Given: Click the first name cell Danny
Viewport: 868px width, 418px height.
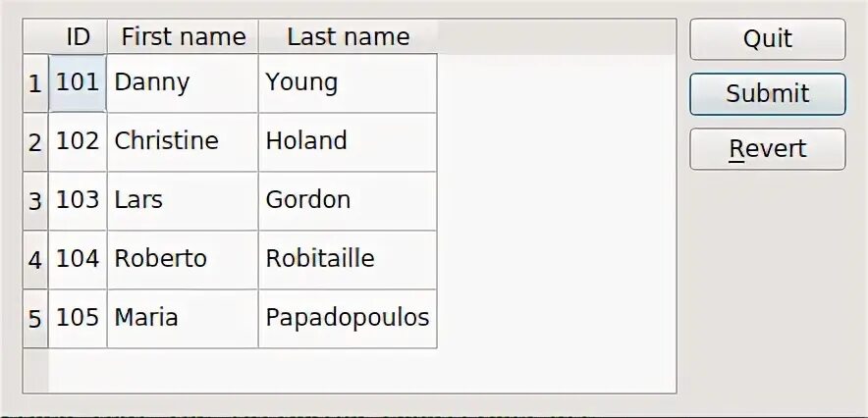Looking at the screenshot, I should pyautogui.click(x=183, y=82).
